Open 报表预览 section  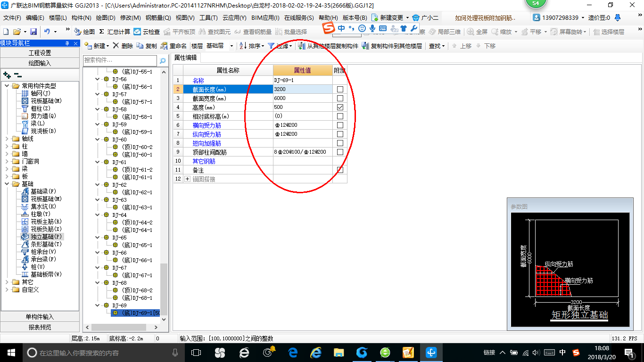(x=40, y=327)
